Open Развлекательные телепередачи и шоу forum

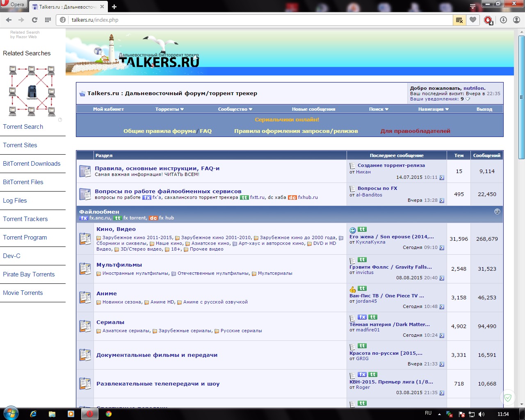tap(158, 384)
